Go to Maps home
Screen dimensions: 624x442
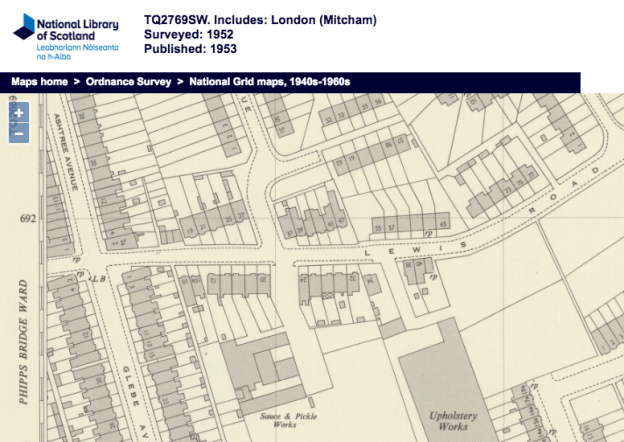[x=39, y=81]
